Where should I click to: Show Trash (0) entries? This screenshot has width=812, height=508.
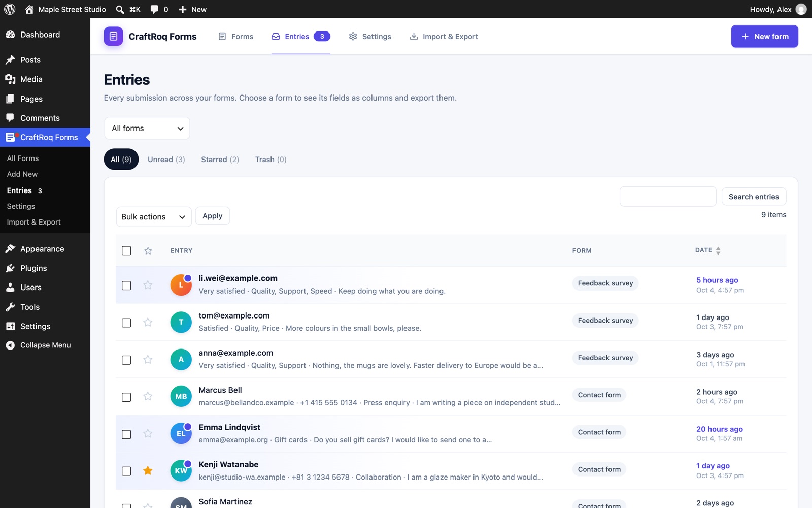[x=270, y=160]
